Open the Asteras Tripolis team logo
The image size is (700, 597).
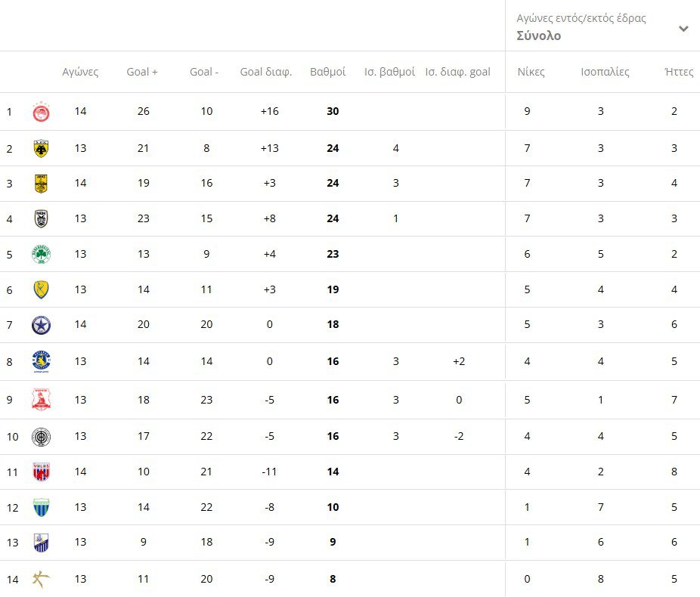pyautogui.click(x=41, y=362)
